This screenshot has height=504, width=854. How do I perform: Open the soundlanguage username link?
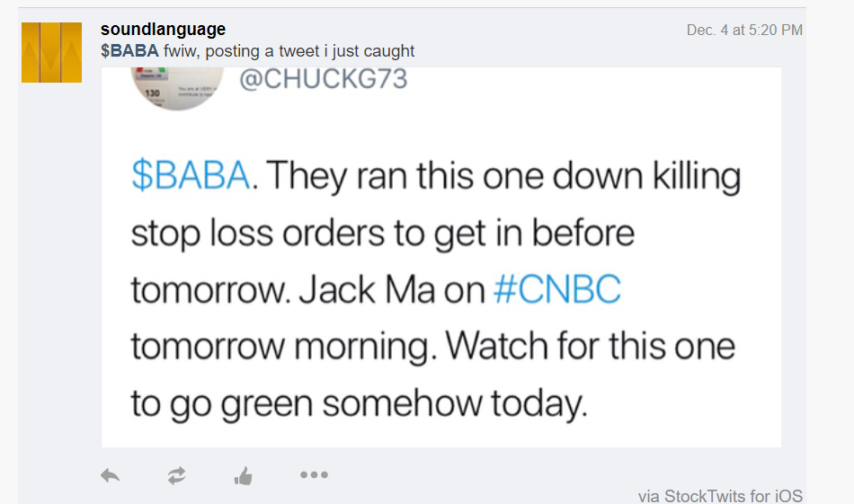[163, 30]
